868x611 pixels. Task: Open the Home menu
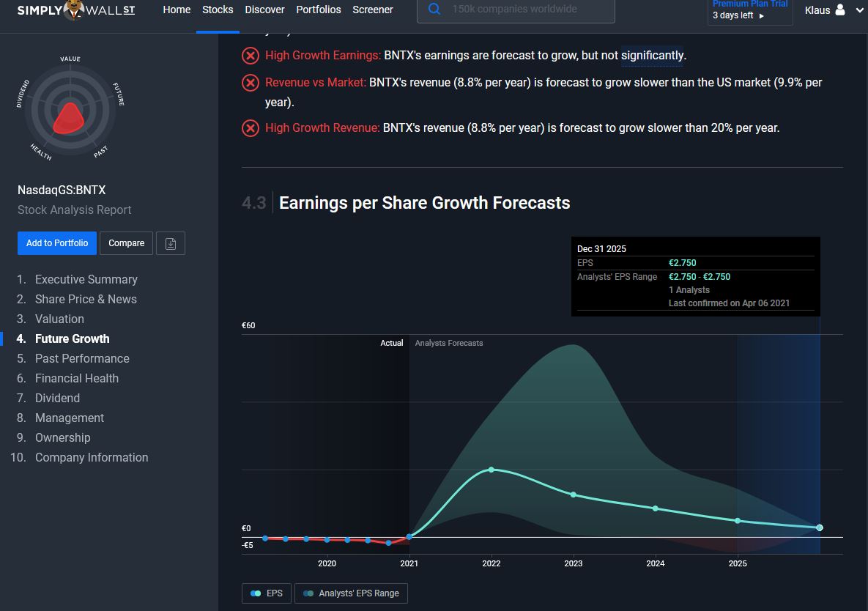[177, 10]
